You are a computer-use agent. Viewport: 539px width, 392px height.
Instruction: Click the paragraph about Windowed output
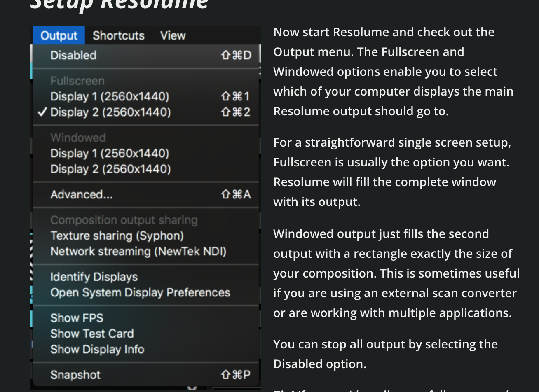coord(396,273)
